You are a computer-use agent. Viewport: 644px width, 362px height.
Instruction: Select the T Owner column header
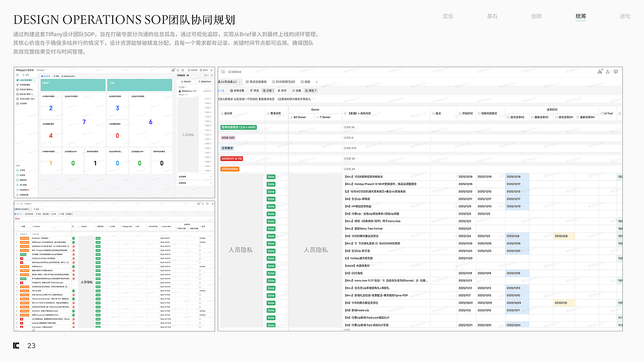coord(329,117)
